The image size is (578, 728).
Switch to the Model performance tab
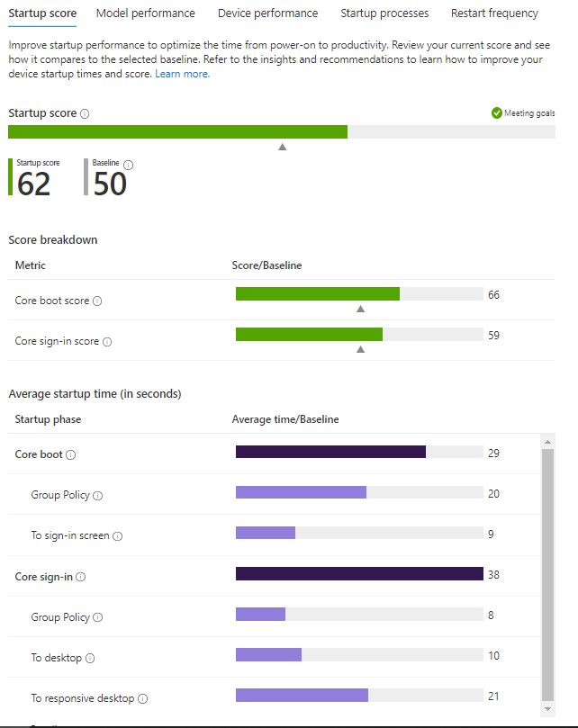pyautogui.click(x=145, y=13)
